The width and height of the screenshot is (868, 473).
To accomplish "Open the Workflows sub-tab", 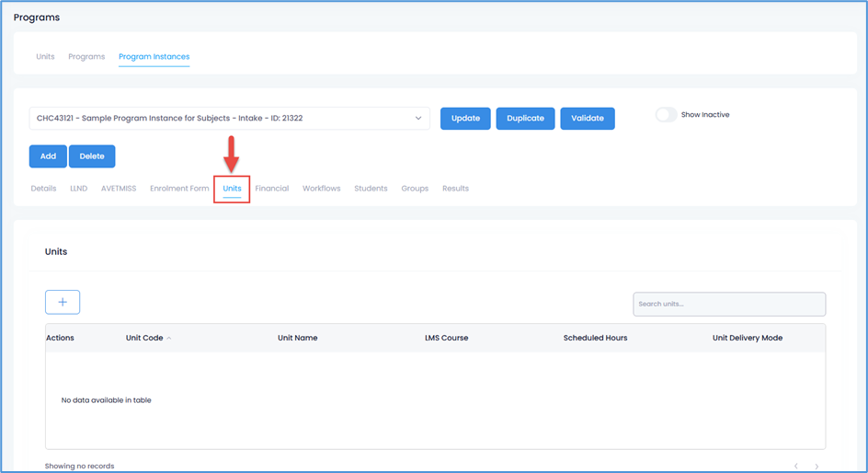I will click(x=321, y=189).
